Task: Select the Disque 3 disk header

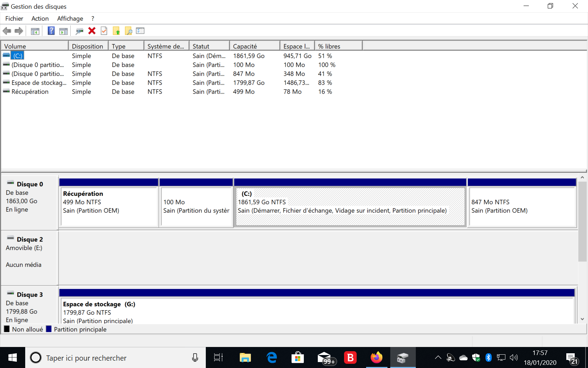Action: 29,305
